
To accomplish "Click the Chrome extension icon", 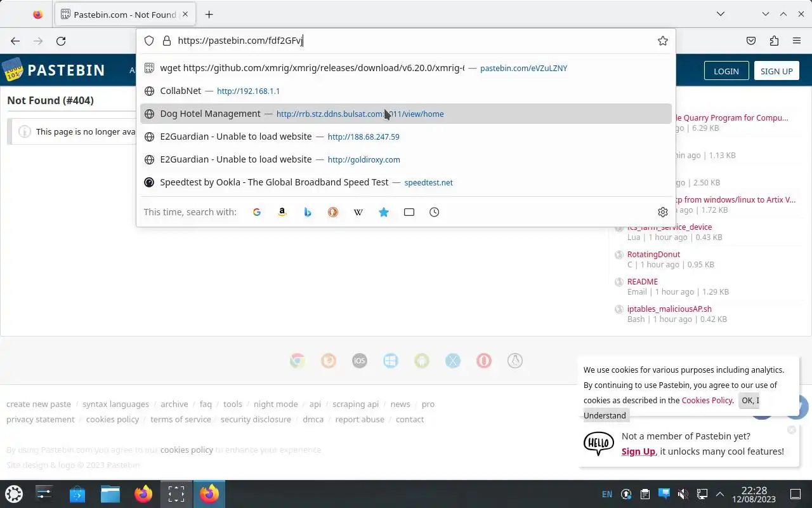I will [297, 361].
